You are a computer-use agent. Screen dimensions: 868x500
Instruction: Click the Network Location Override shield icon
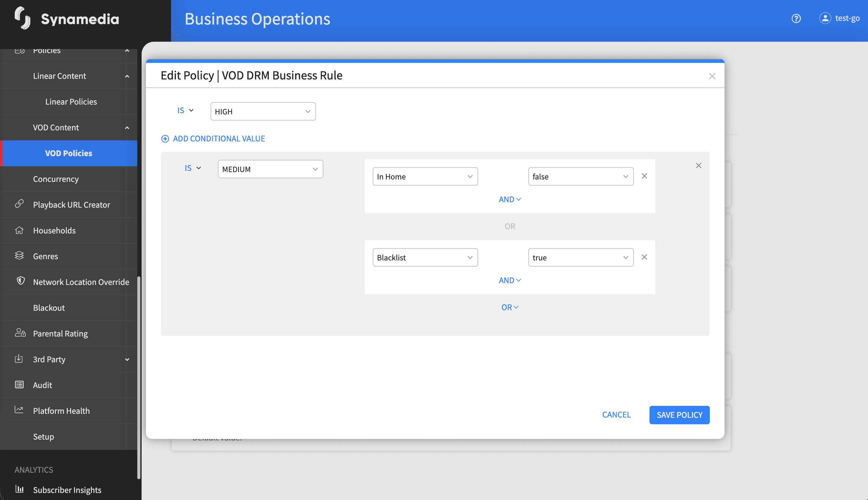(x=21, y=281)
